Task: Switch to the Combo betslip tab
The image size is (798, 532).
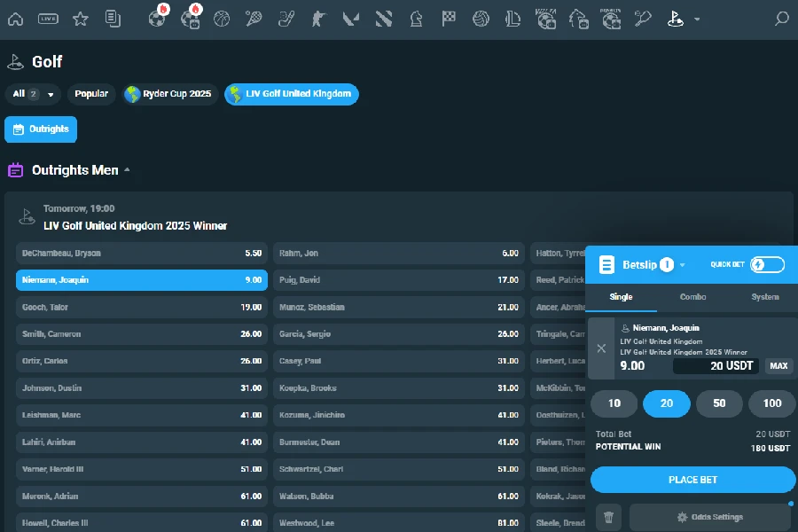Action: [692, 297]
